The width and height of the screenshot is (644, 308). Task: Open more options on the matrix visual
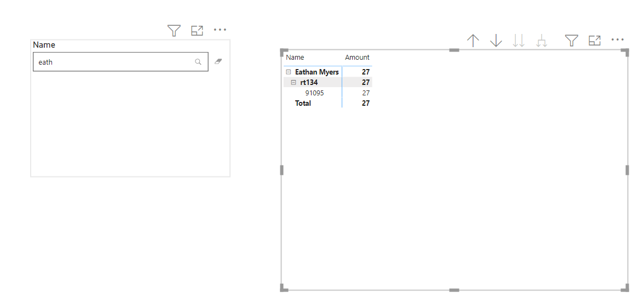click(x=618, y=40)
